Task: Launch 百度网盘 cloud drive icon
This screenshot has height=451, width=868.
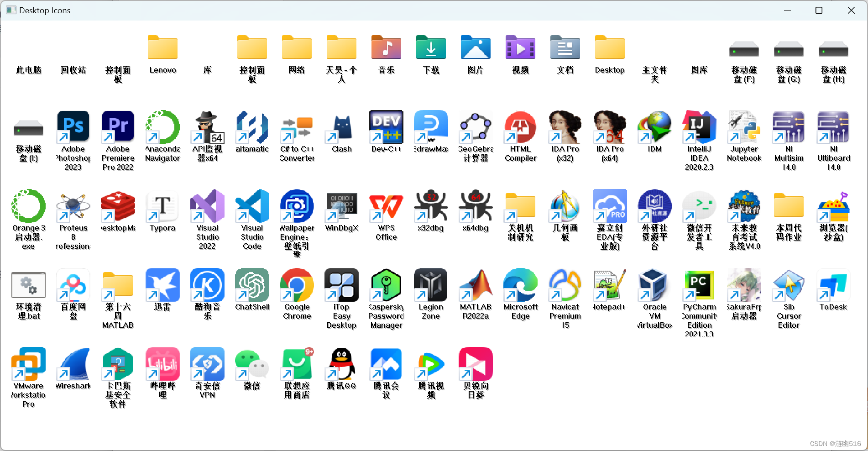Action: click(x=73, y=285)
